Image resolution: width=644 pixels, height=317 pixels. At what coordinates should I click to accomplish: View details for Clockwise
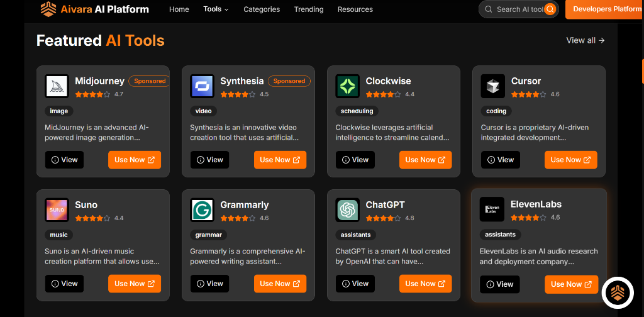coord(355,160)
